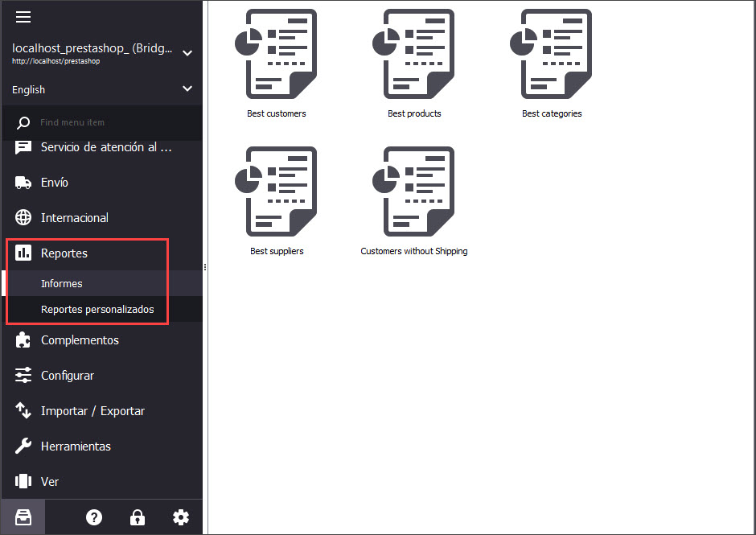Open the Best products report icon

[x=414, y=54]
